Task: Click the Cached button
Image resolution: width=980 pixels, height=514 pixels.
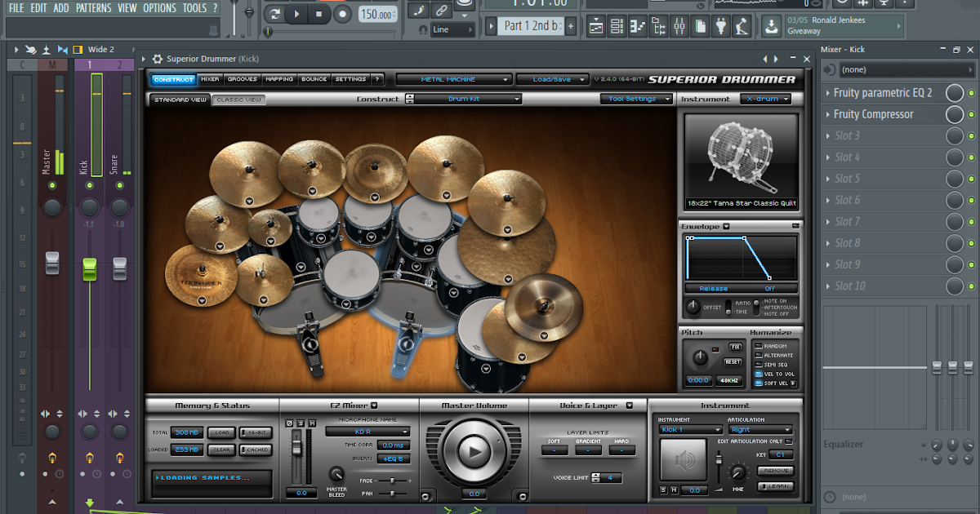Action: [256, 450]
